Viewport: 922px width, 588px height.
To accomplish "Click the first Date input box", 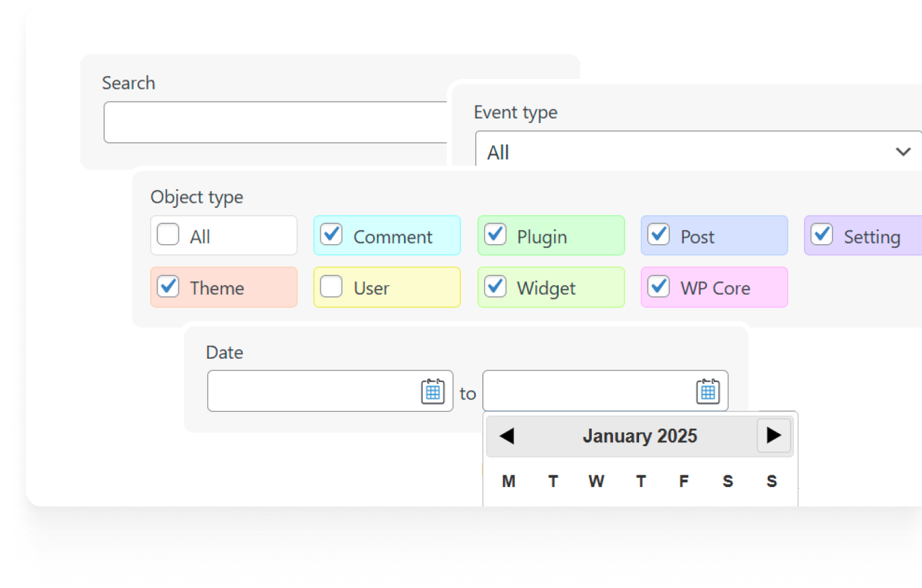I will point(311,390).
